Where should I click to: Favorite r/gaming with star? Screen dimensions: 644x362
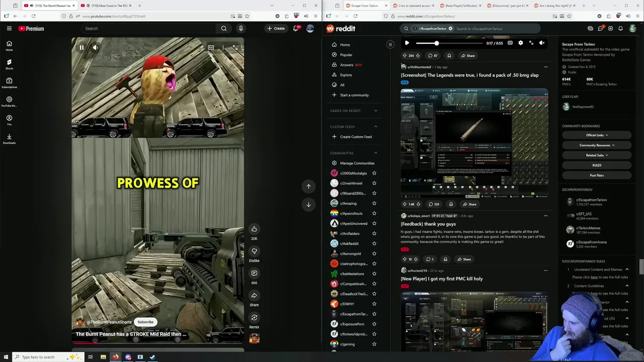coord(374,344)
